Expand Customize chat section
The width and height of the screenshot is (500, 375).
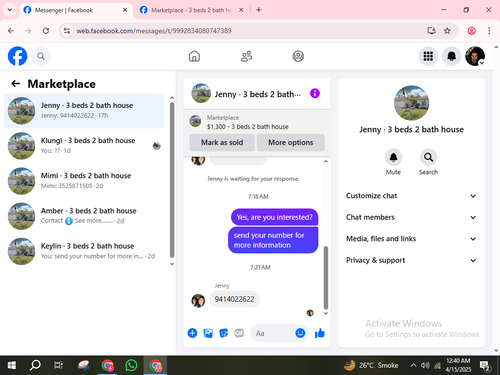[x=411, y=196]
